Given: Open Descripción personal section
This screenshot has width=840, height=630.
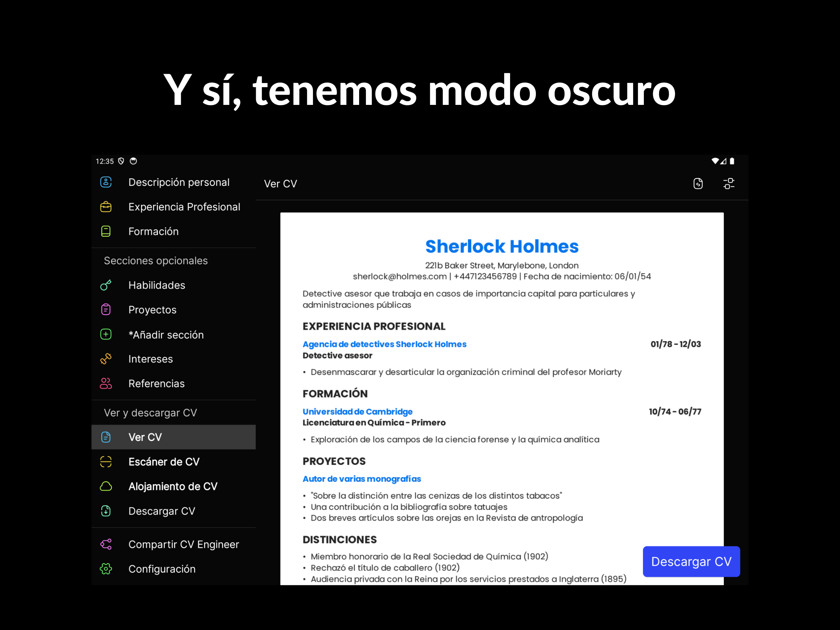Looking at the screenshot, I should click(173, 182).
